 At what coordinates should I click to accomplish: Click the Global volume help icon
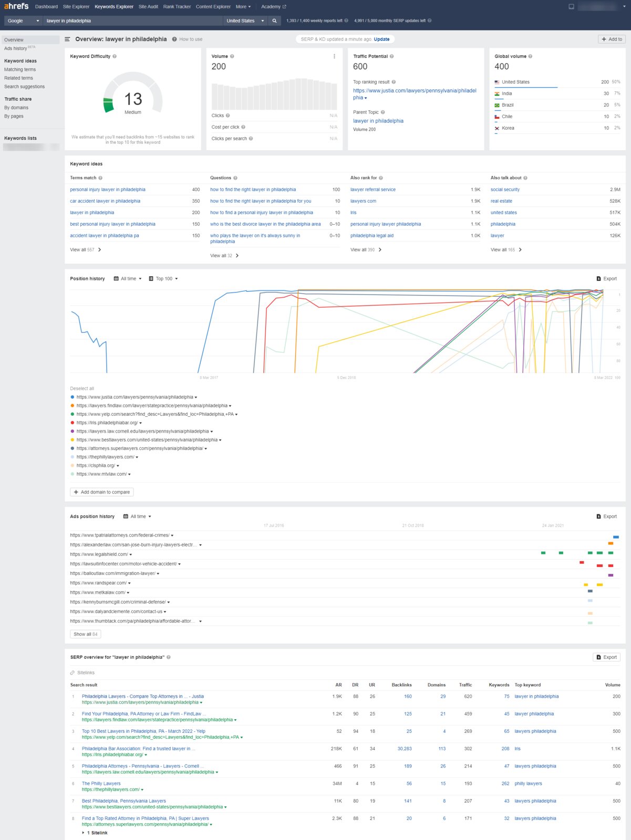(x=530, y=56)
